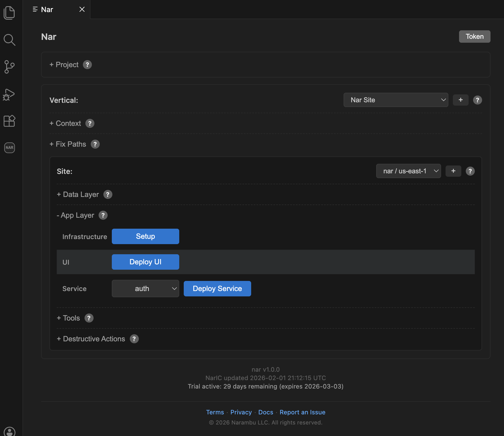
Task: Expand the Destructive Actions section
Action: (x=91, y=339)
